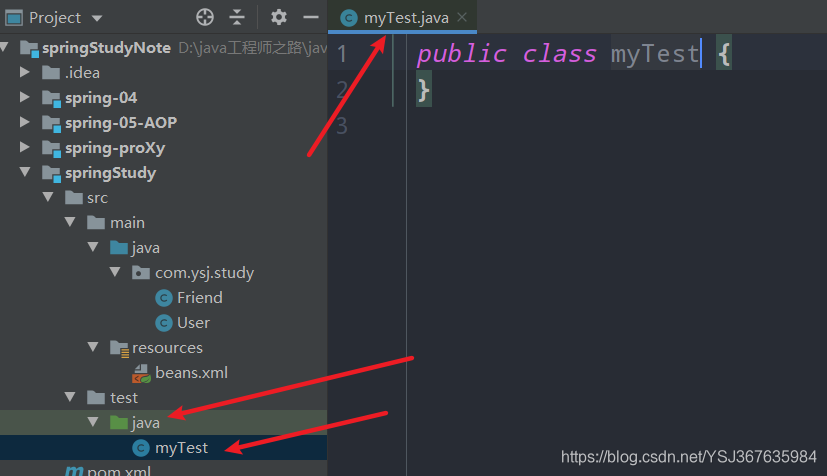Click the com.ysj.study package icon
827x476 pixels.
141,273
